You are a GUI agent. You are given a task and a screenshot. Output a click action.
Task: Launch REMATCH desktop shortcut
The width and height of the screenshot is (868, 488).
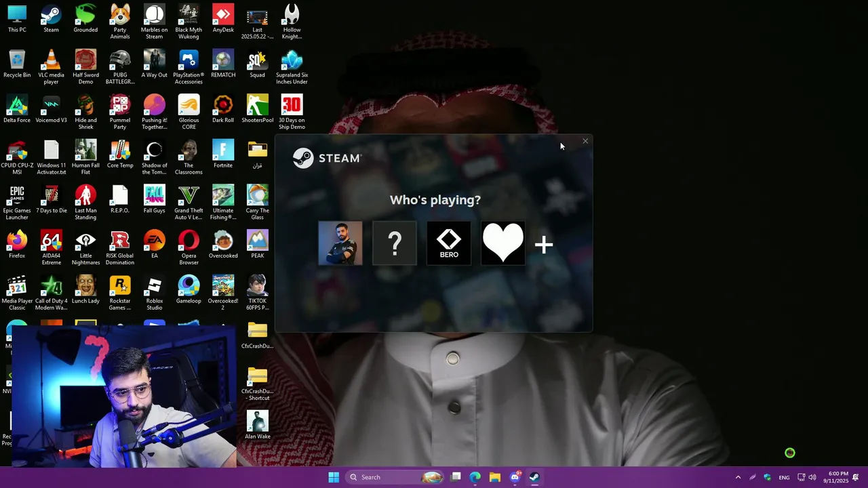coord(223,64)
